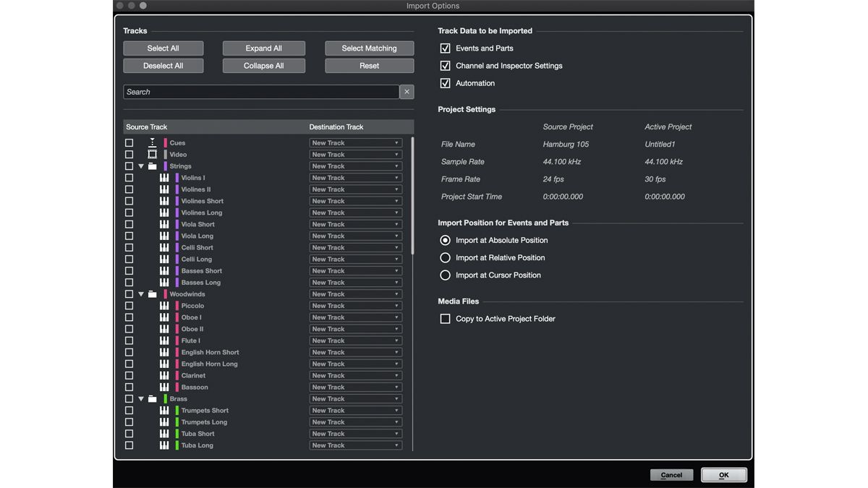Click the Destination Track column header
Viewport: 868px width, 488px height.
[x=336, y=127]
